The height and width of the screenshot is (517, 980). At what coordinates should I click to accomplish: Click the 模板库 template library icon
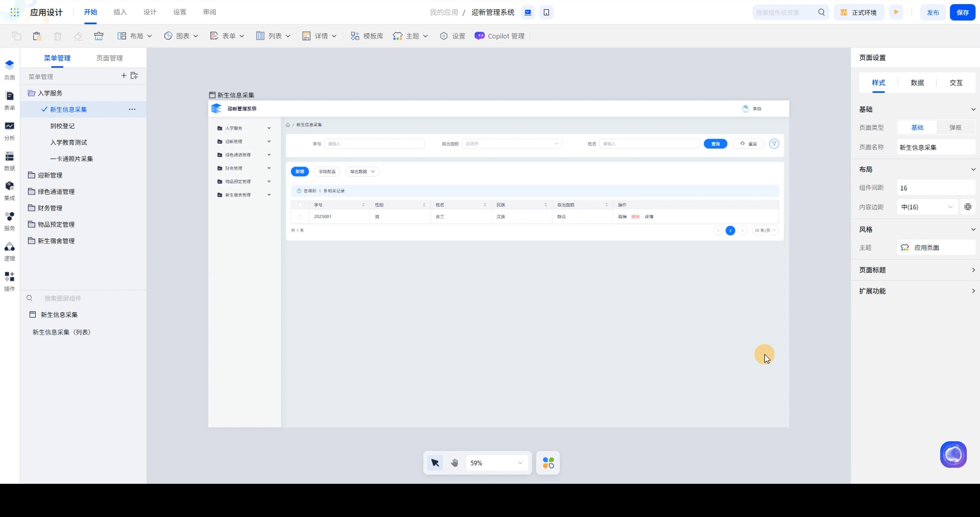pos(355,36)
